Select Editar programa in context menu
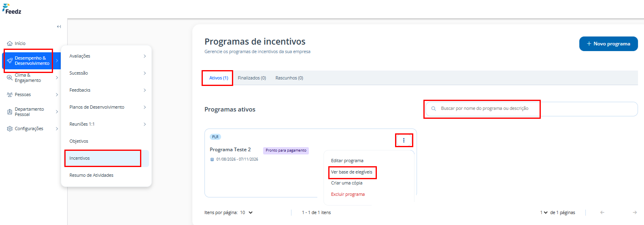Image resolution: width=644 pixels, height=225 pixels. [347, 161]
